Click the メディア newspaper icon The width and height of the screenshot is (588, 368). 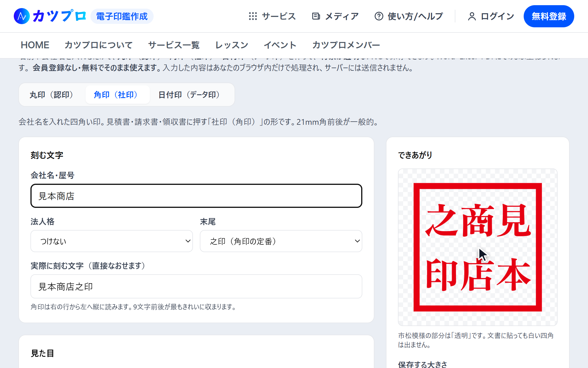[316, 16]
